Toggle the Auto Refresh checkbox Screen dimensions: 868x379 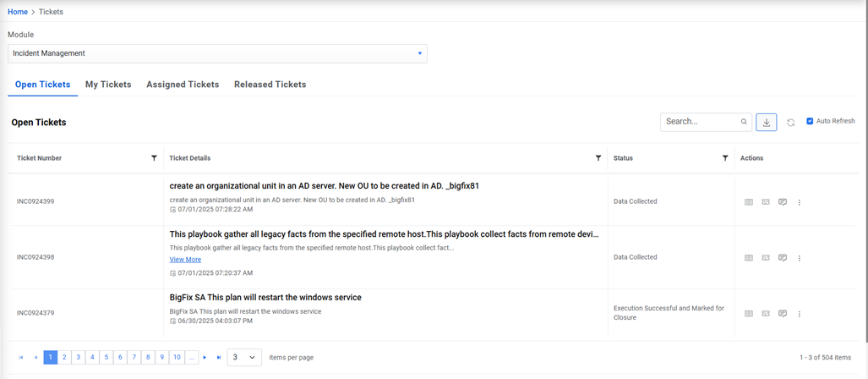coord(810,121)
